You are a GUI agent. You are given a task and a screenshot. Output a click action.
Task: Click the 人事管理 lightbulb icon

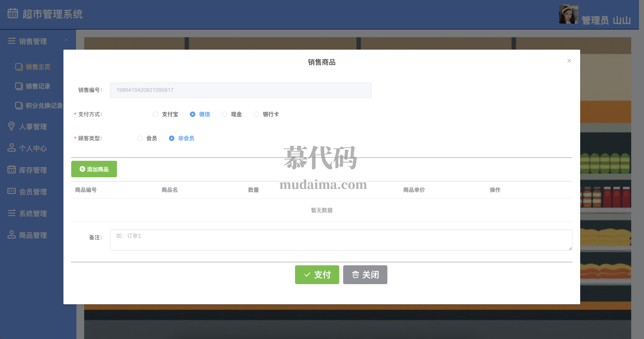11,126
